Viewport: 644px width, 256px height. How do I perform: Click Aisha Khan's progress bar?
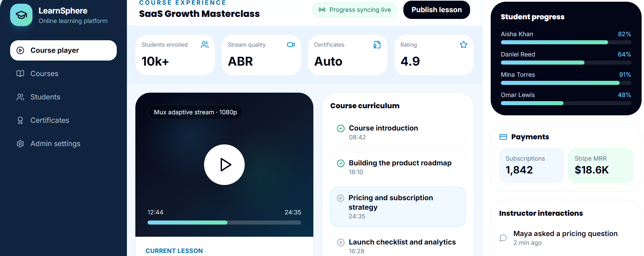click(566, 42)
